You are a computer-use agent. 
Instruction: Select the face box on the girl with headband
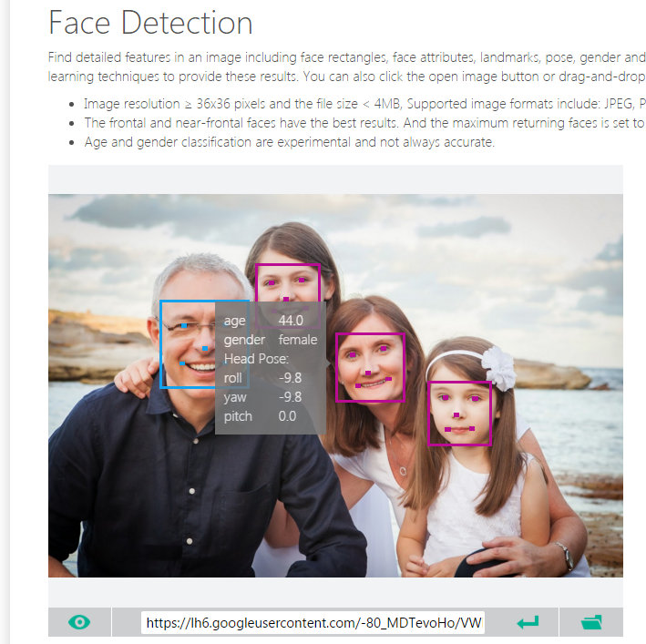(460, 414)
